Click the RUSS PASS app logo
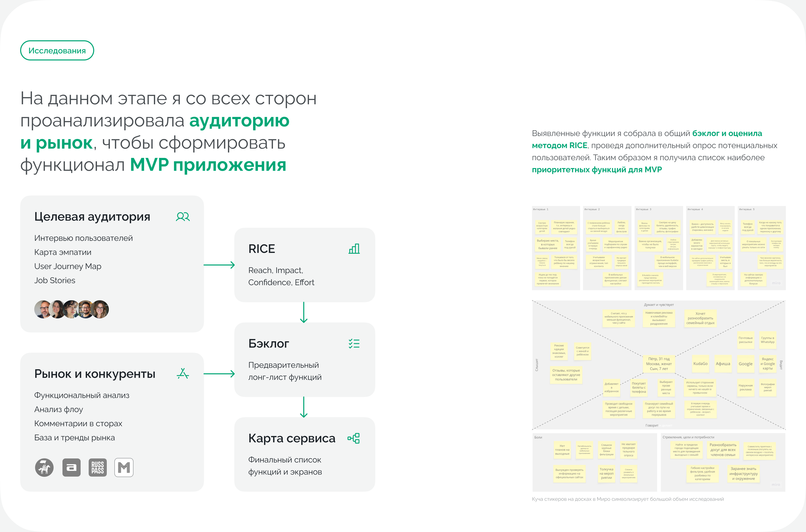 click(x=98, y=468)
